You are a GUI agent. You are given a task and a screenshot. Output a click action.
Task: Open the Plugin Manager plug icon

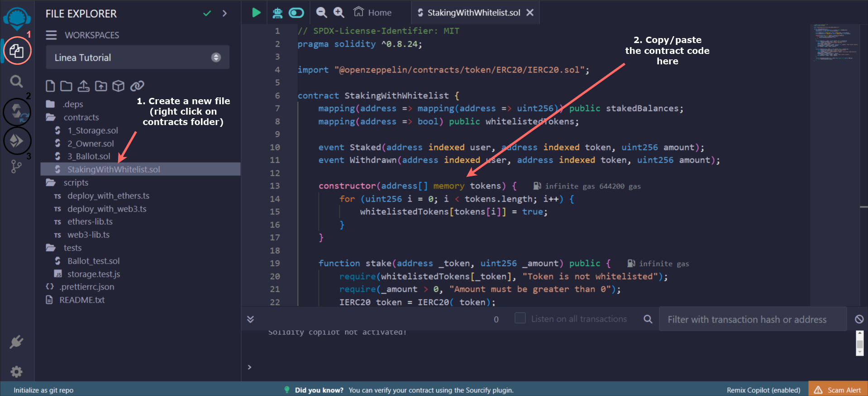(17, 342)
